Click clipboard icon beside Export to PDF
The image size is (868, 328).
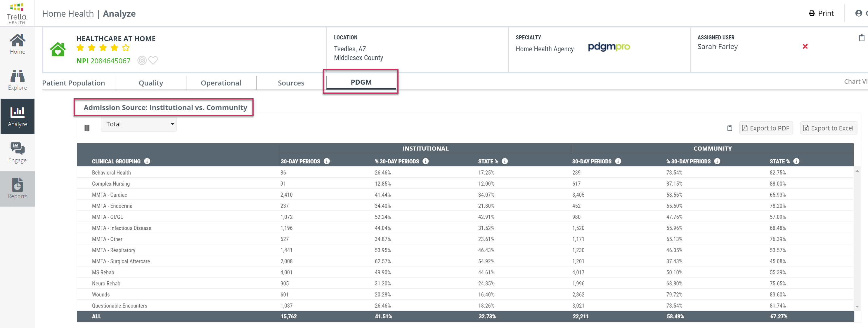(x=730, y=128)
